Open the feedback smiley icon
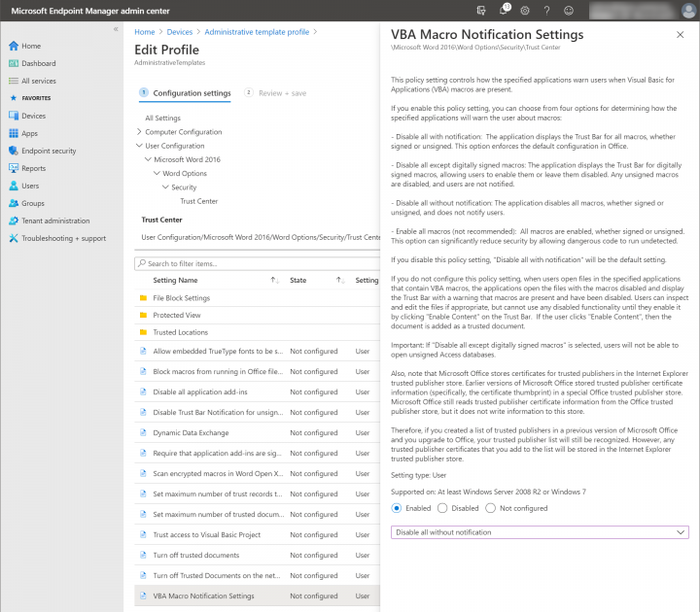700x612 pixels. [x=569, y=11]
